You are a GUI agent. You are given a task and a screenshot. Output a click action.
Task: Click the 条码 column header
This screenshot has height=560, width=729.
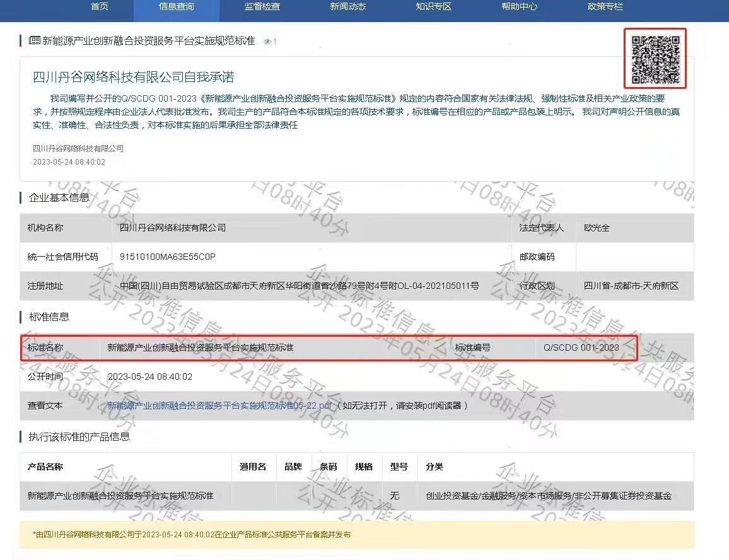tap(328, 467)
